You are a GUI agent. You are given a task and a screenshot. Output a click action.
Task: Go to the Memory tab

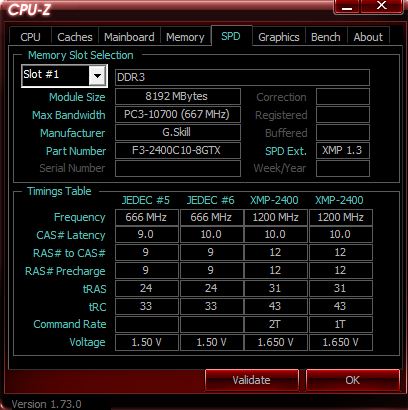185,37
